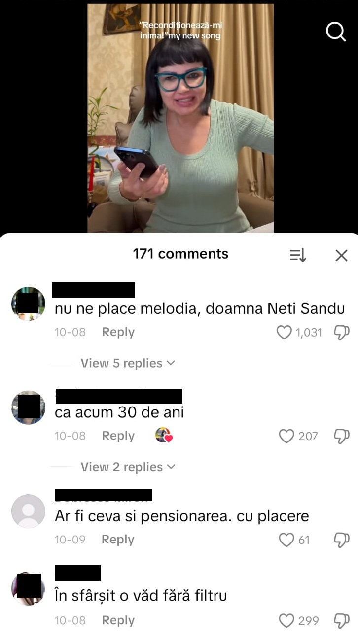The height and width of the screenshot is (644, 358).
Task: Open comment sort options icon
Action: point(298,255)
